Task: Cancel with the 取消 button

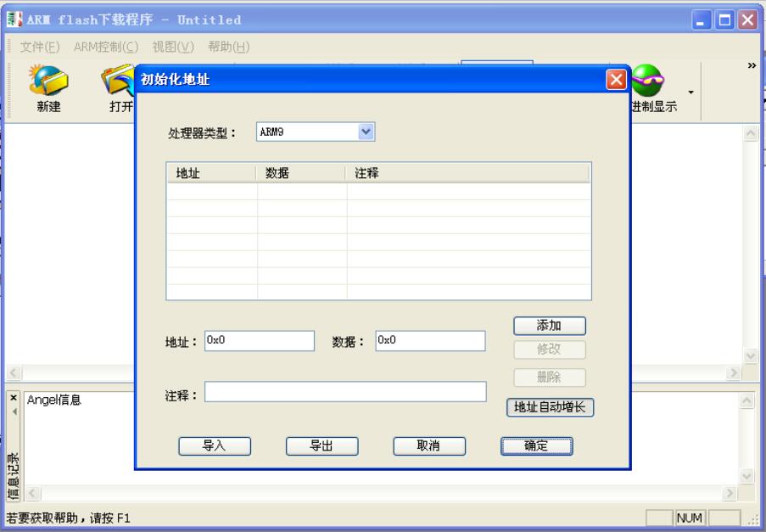Action: click(x=429, y=446)
